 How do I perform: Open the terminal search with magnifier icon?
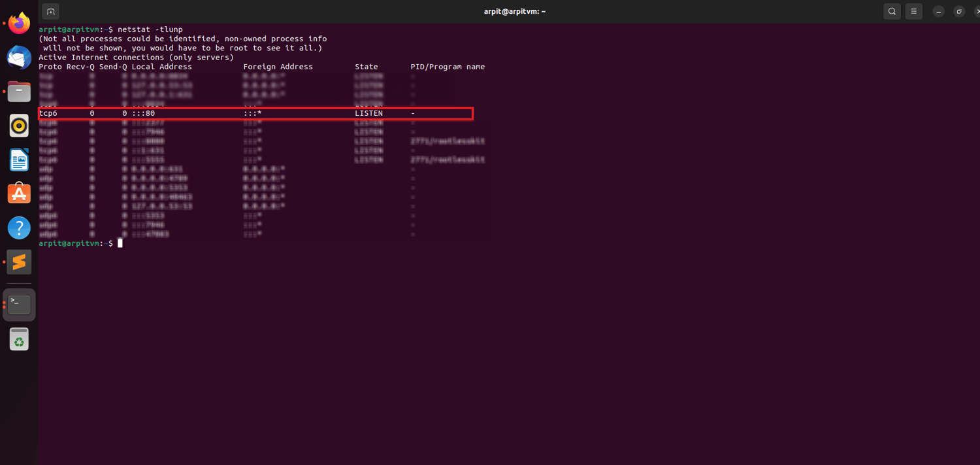891,11
